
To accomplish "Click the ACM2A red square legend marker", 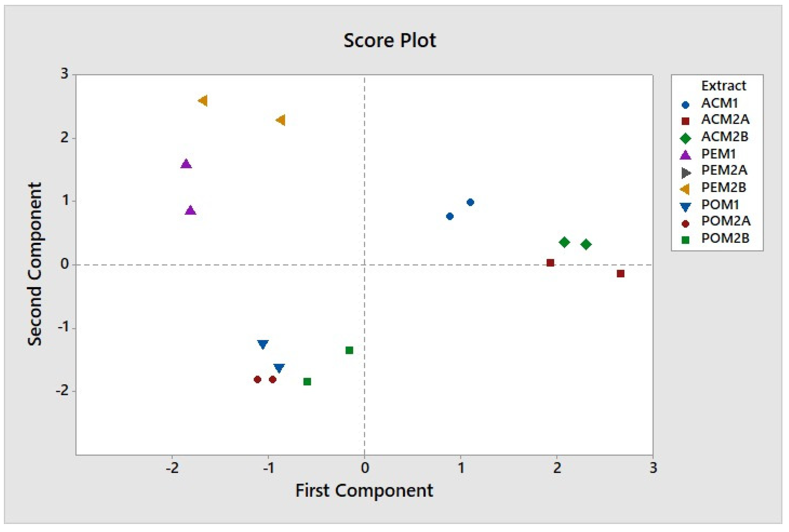I will click(685, 121).
